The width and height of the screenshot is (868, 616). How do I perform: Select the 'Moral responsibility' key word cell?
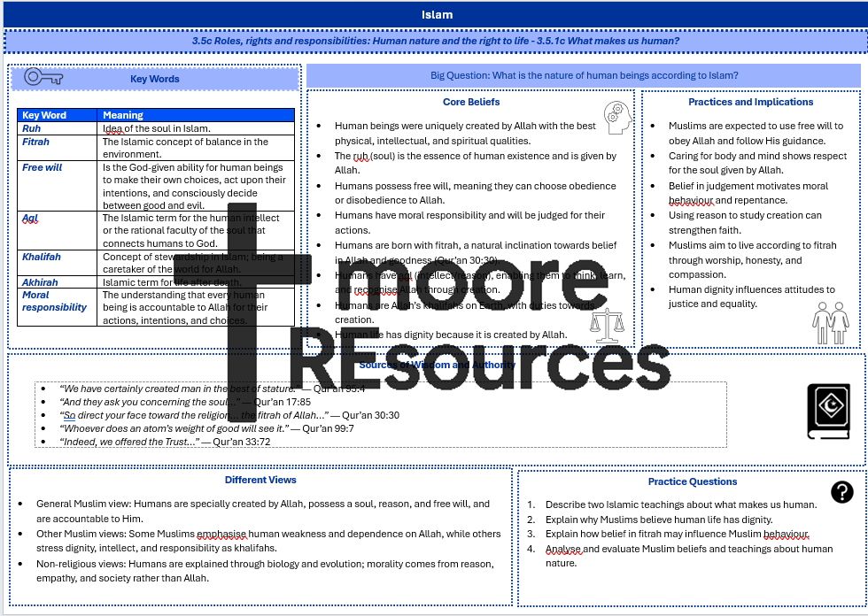tap(57, 307)
